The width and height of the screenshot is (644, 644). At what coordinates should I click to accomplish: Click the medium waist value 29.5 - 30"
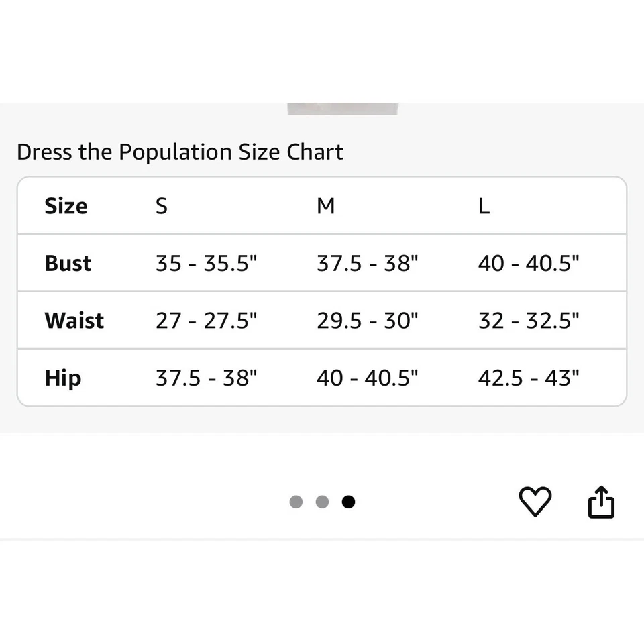(x=368, y=320)
